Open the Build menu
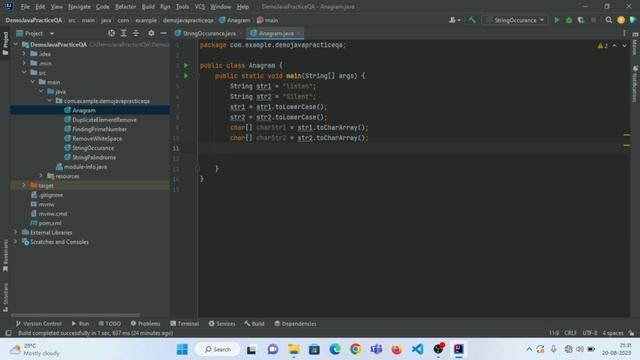 pyautogui.click(x=148, y=7)
